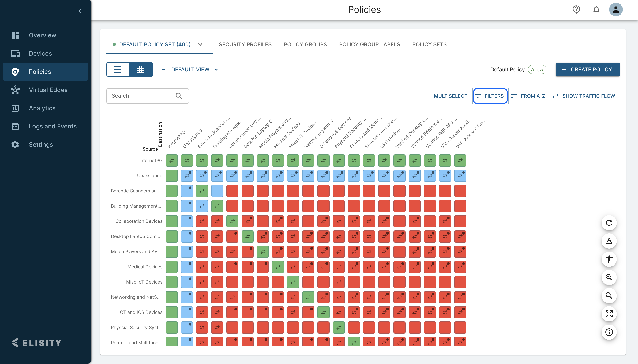
Task: Open the Filters button
Action: pyautogui.click(x=490, y=96)
